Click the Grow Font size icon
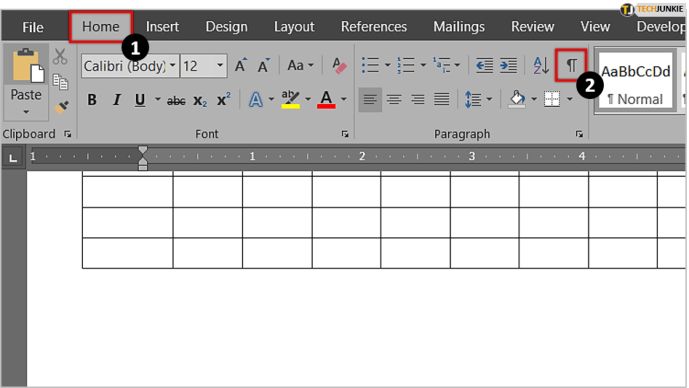This screenshot has width=689, height=388. pyautogui.click(x=241, y=66)
